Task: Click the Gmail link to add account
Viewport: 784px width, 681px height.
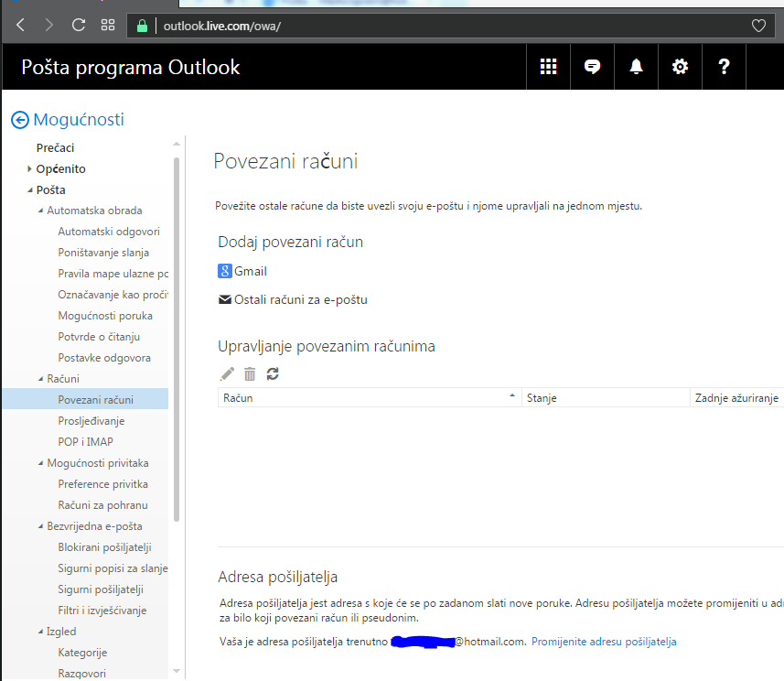Action: tap(251, 271)
